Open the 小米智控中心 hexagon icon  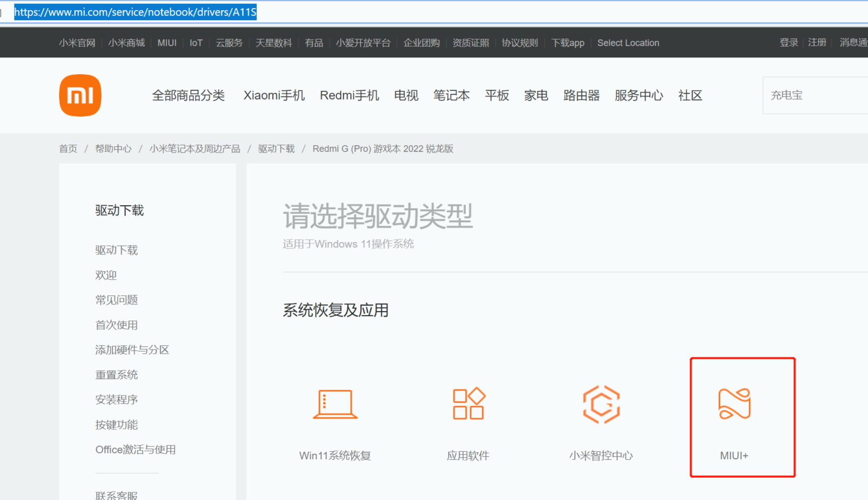[x=601, y=404]
